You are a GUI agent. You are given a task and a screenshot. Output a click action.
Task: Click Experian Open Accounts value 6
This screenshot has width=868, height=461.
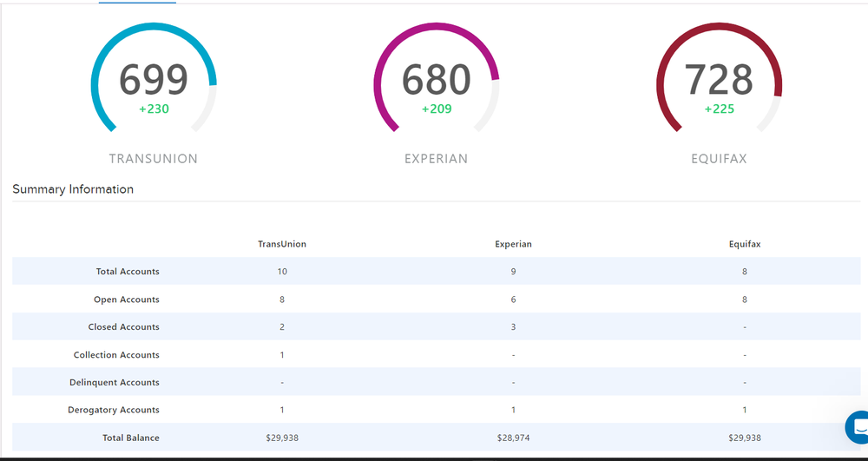[513, 300]
